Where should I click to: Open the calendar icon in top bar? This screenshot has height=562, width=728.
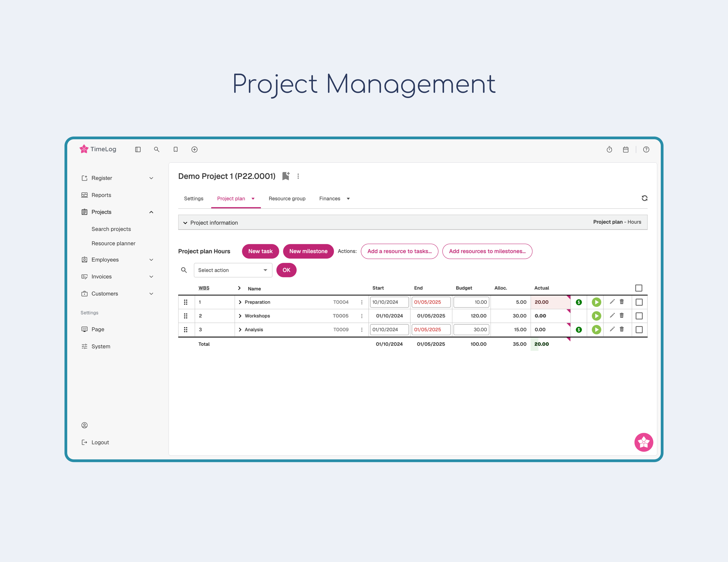click(x=626, y=150)
